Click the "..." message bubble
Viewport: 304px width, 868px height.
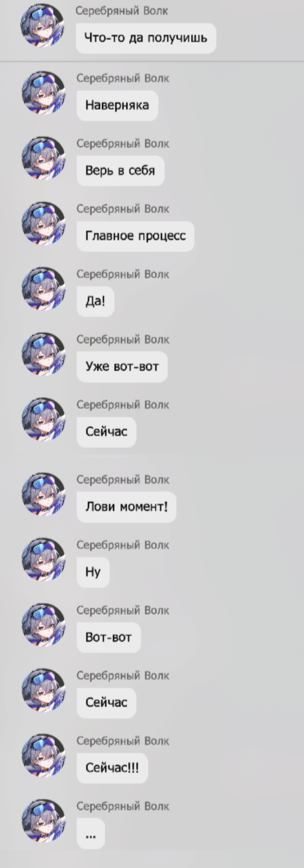click(x=91, y=834)
